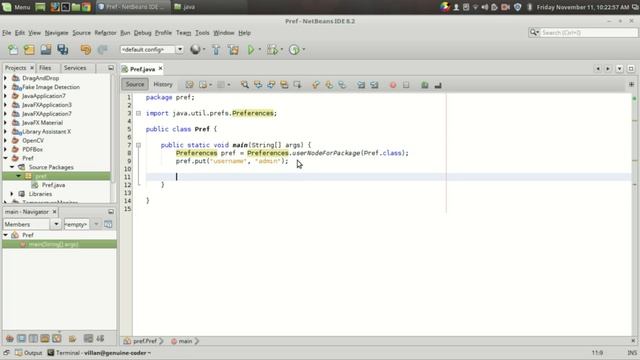
Task: Click the Comment icon in editor toolbar
Action: (x=424, y=85)
